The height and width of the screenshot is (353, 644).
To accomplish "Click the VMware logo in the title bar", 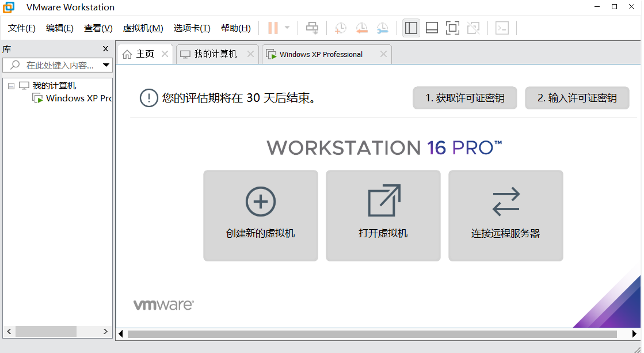I will coord(9,7).
